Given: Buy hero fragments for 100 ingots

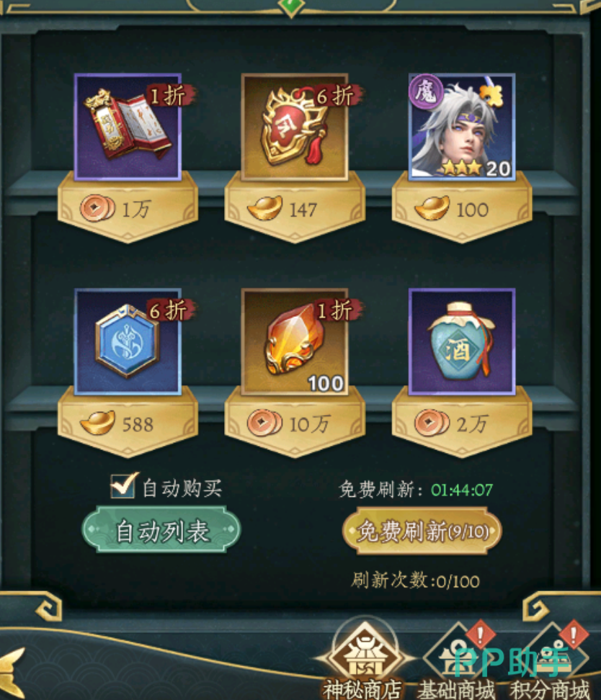Looking at the screenshot, I should click(462, 209).
